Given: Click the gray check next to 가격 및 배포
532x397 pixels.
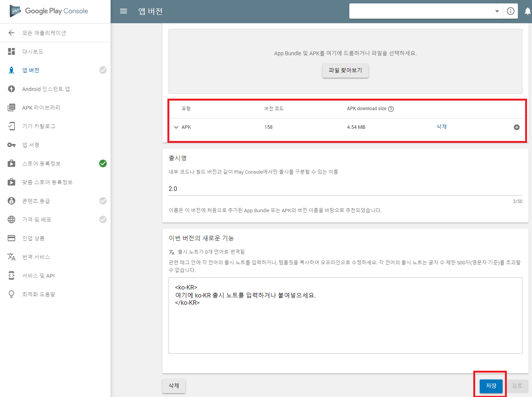Looking at the screenshot, I should [103, 219].
